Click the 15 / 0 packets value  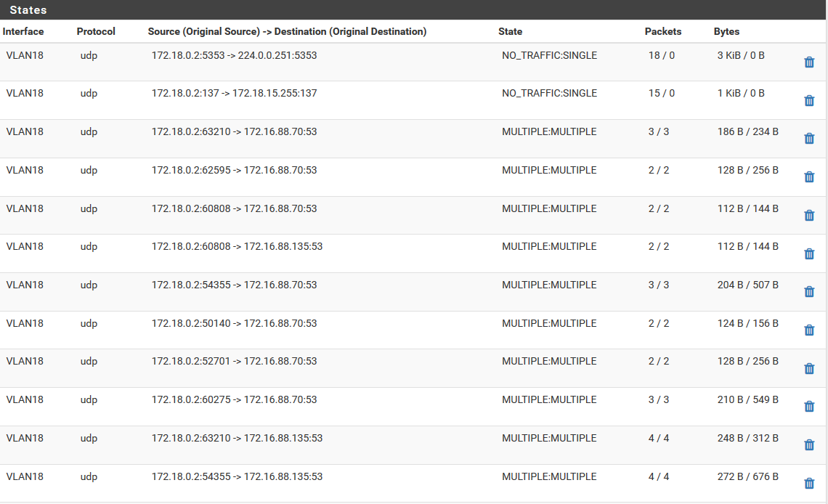[662, 94]
